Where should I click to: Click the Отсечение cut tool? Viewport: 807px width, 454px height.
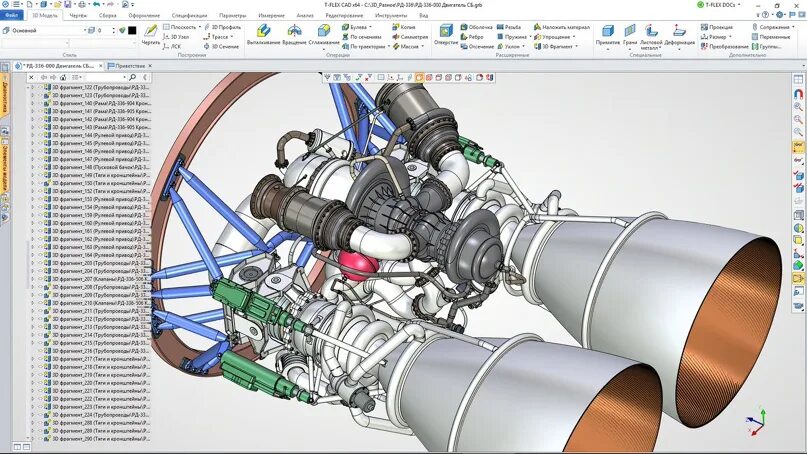click(477, 46)
